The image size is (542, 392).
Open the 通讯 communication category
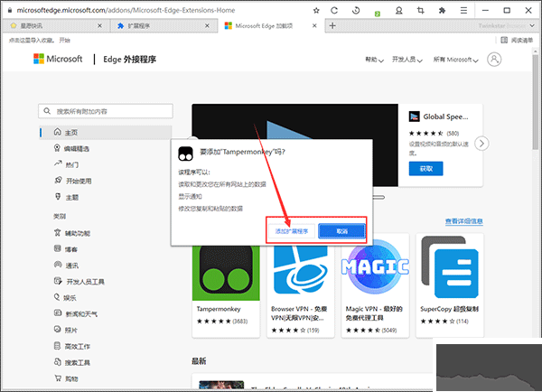66,266
